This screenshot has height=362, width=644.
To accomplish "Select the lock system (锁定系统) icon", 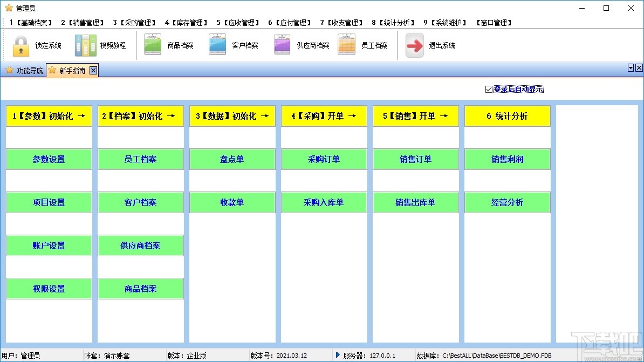I will [20, 46].
